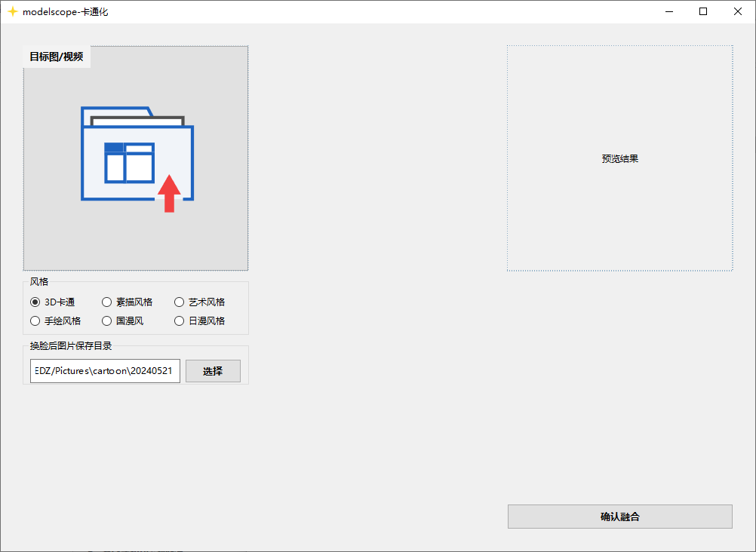
Task: Close the modelscope-卡通化 window
Action: (x=738, y=11)
